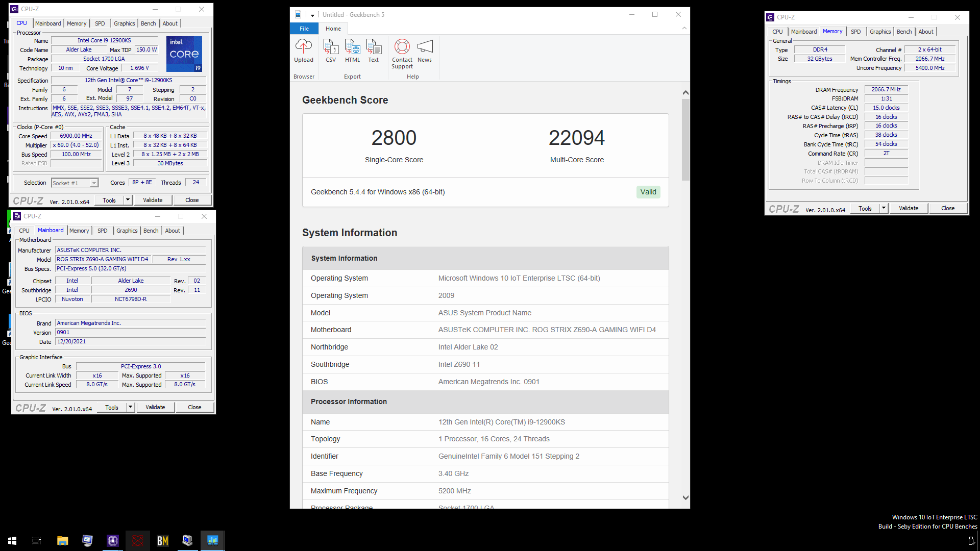Viewport: 980px width, 551px height.
Task: Open Memory tab in Mainboard CPU-Z window
Action: 79,231
